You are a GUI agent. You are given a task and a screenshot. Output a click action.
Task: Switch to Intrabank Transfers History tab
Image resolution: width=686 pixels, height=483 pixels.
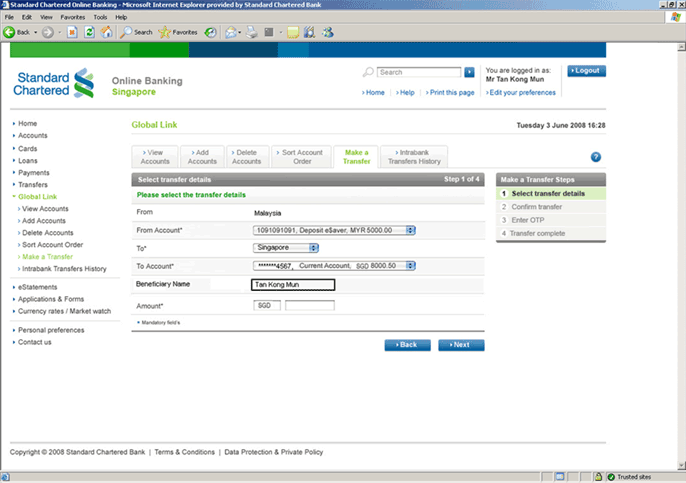(414, 157)
